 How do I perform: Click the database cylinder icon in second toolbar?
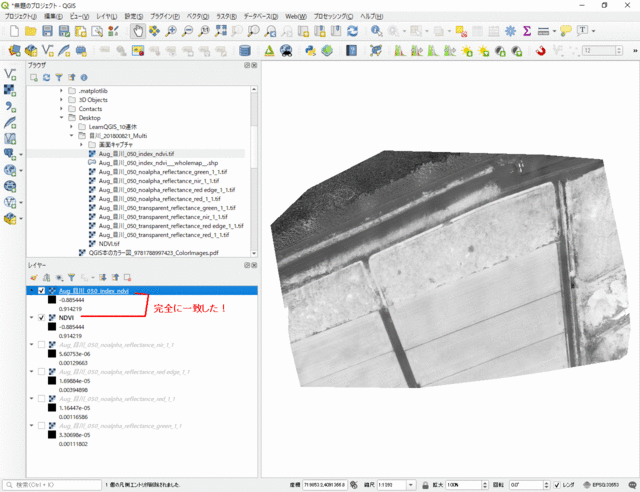click(244, 51)
